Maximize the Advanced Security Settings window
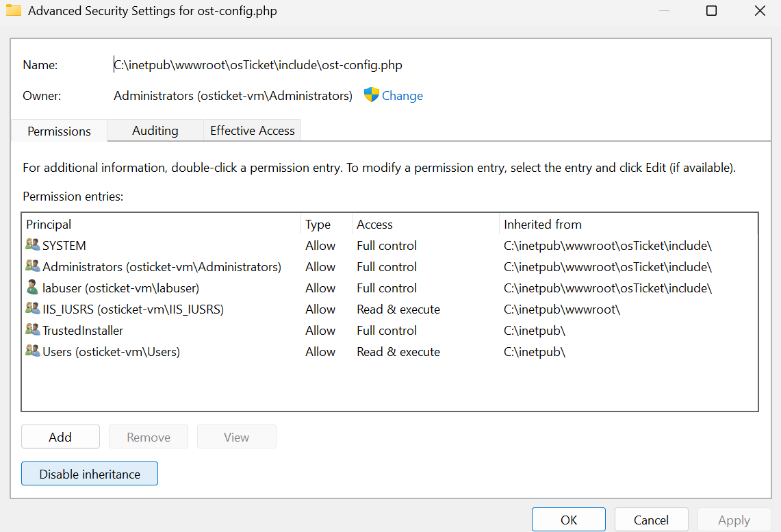Viewport: 781px width, 532px height. 711,11
